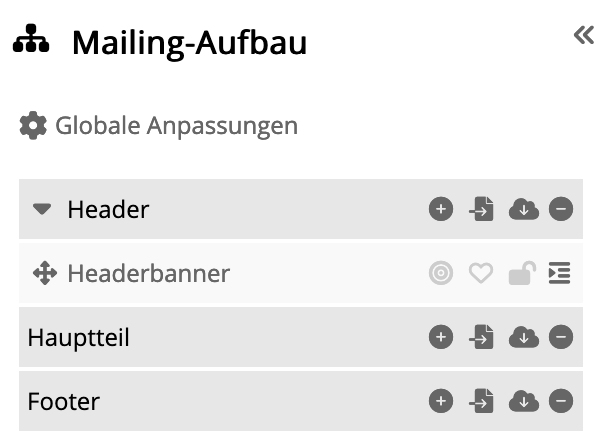Screen dimensions: 602x440
Task: Import file into Header section
Action: tap(481, 209)
